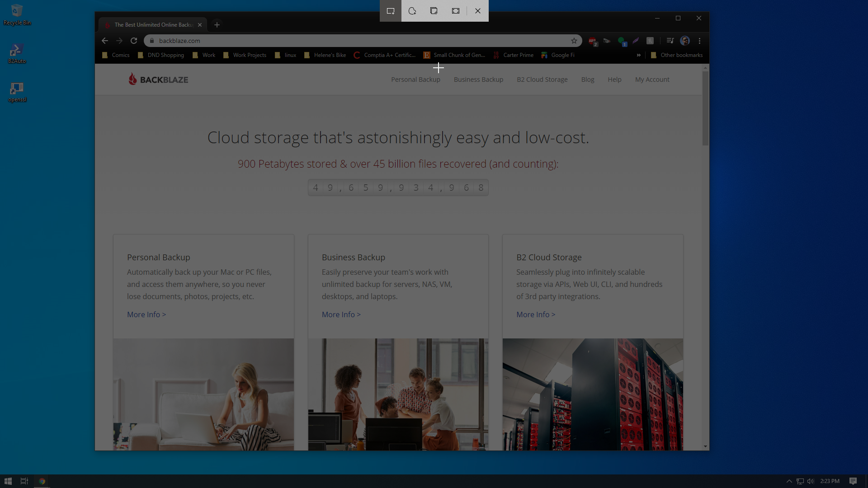Screen dimensions: 868x488
Task: Open the linux bookmark folder
Action: click(285, 55)
